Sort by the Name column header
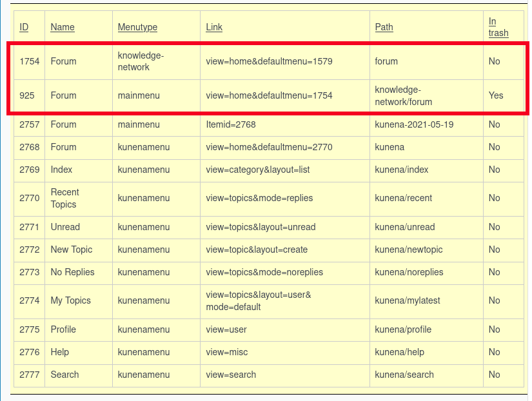This screenshot has height=401, width=532. tap(63, 27)
